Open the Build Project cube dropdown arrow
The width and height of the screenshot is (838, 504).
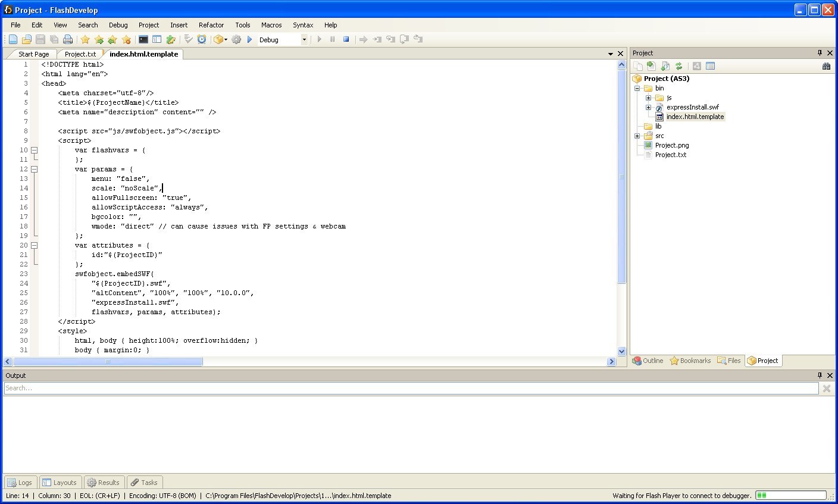[x=226, y=39]
